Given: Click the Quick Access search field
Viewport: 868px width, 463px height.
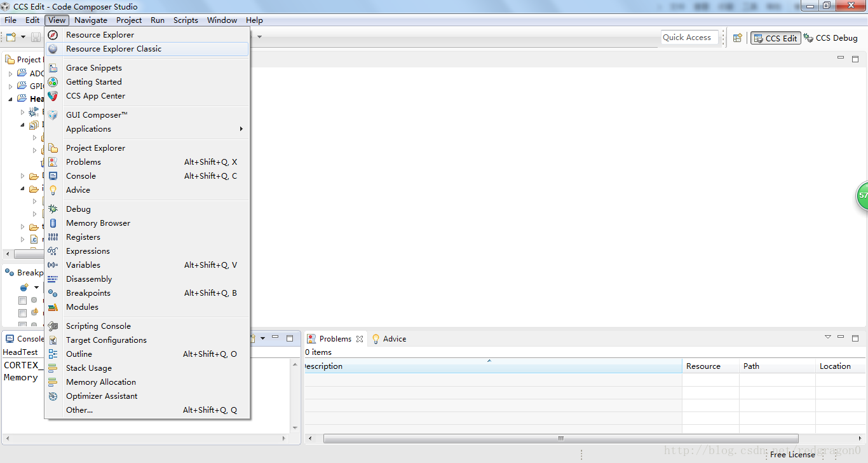Looking at the screenshot, I should pyautogui.click(x=689, y=38).
